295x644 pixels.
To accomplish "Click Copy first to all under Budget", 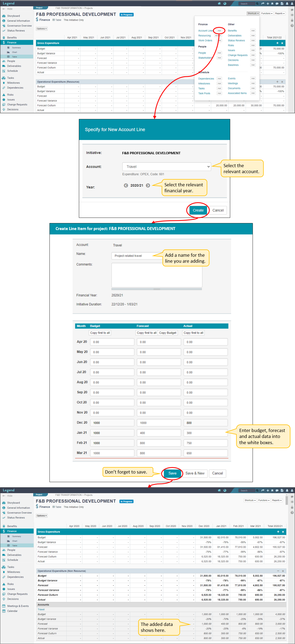I will coord(100,333).
